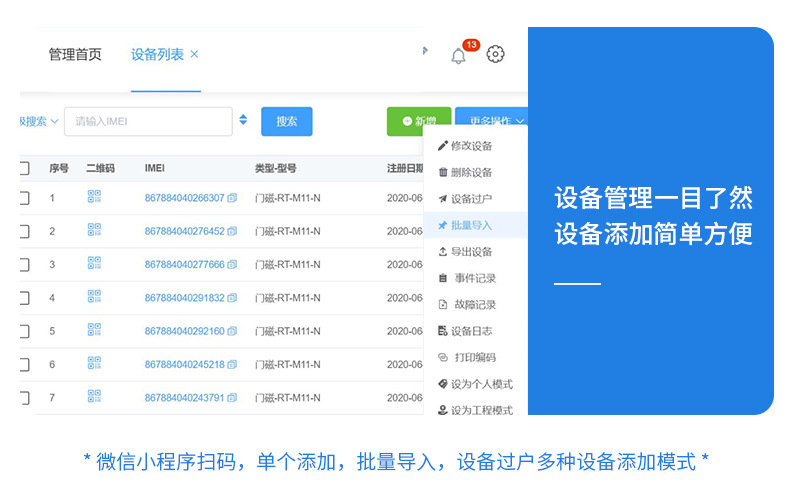Toggle the select-all checkbox in table header

tap(24, 168)
